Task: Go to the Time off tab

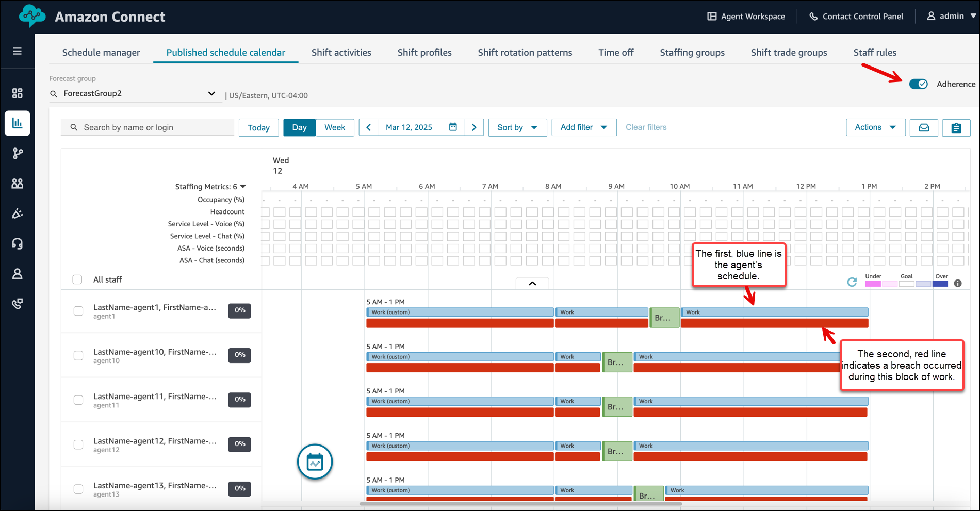Action: coord(616,53)
